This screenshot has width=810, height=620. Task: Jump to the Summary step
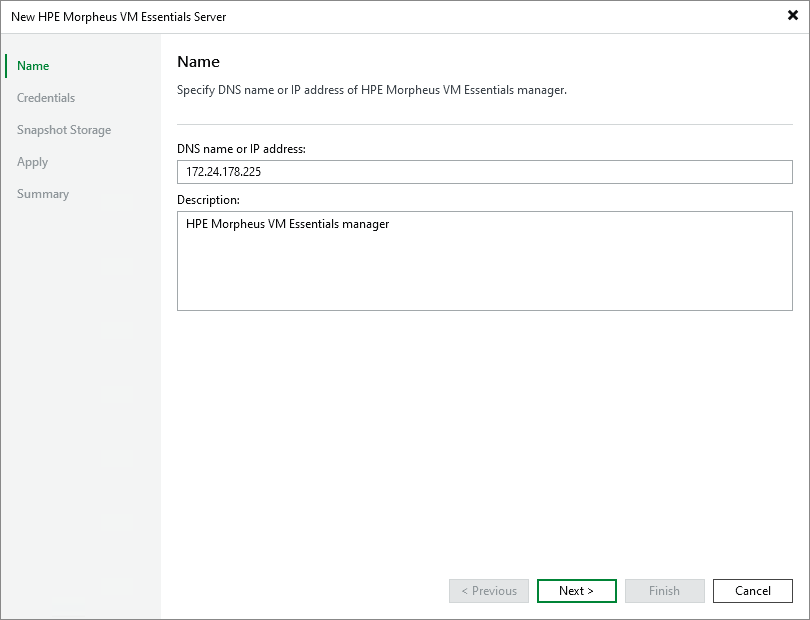[43, 193]
